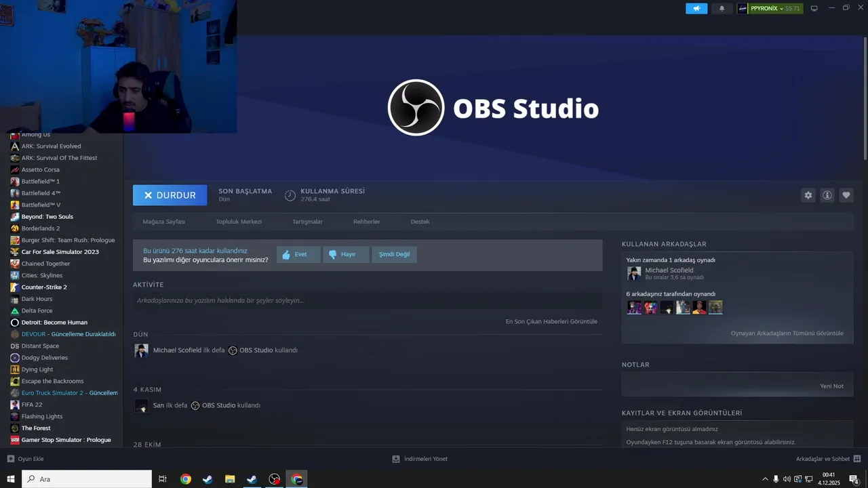Image resolution: width=868 pixels, height=488 pixels.
Task: Click the Escape the Backrooms game icon
Action: (x=15, y=381)
